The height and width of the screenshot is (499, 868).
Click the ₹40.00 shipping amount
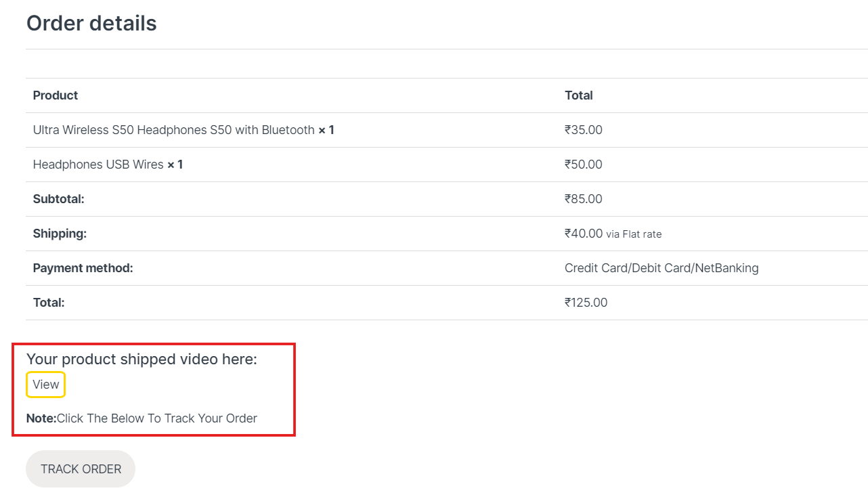[x=584, y=234]
